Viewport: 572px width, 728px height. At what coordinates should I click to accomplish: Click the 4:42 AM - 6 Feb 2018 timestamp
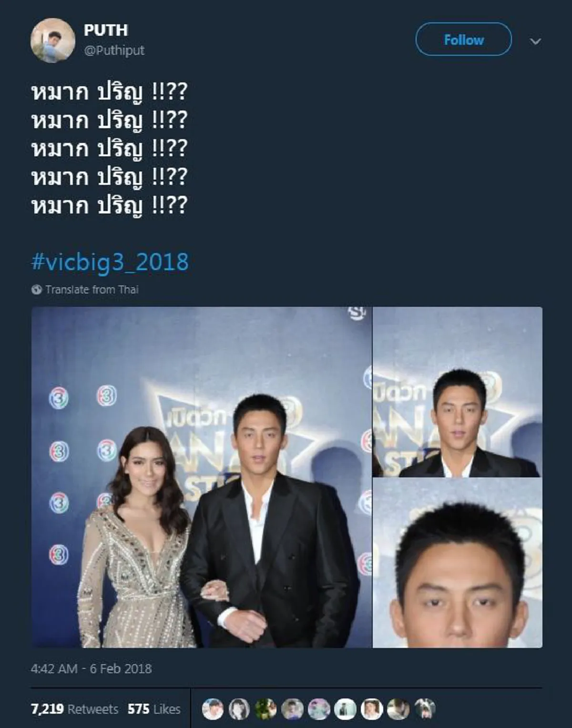(91, 669)
